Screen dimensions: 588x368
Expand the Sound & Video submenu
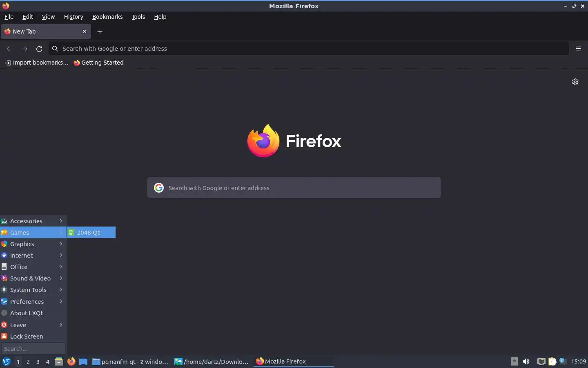(33, 278)
